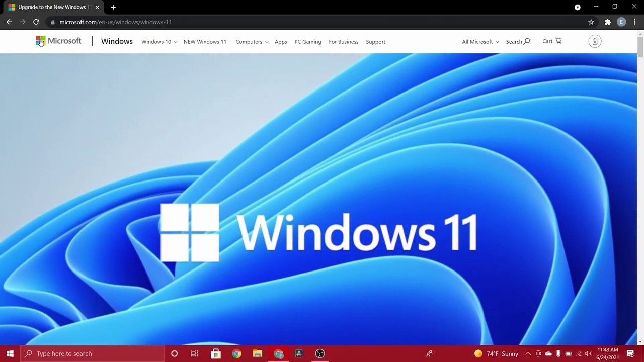Click the Windows 11 hero banner image

coord(318,199)
